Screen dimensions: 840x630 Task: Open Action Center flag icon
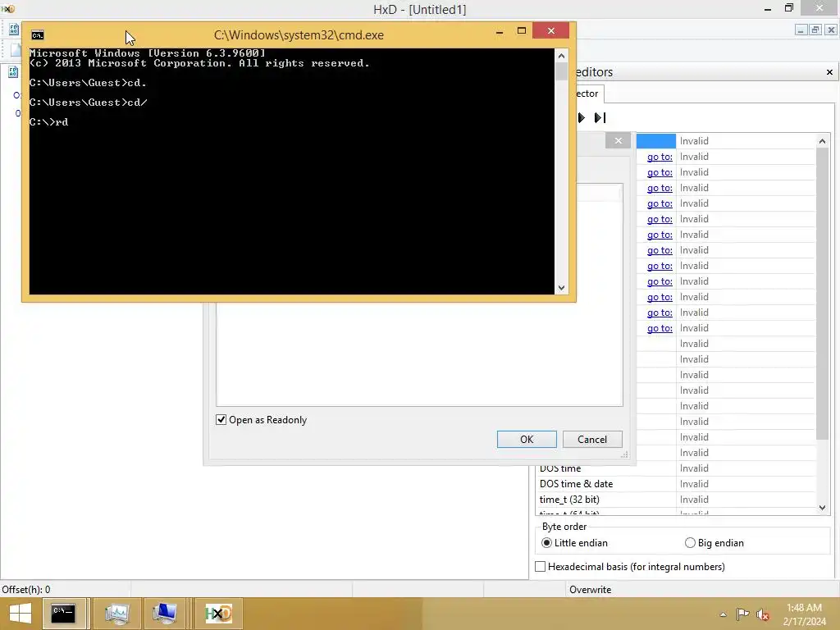point(742,614)
